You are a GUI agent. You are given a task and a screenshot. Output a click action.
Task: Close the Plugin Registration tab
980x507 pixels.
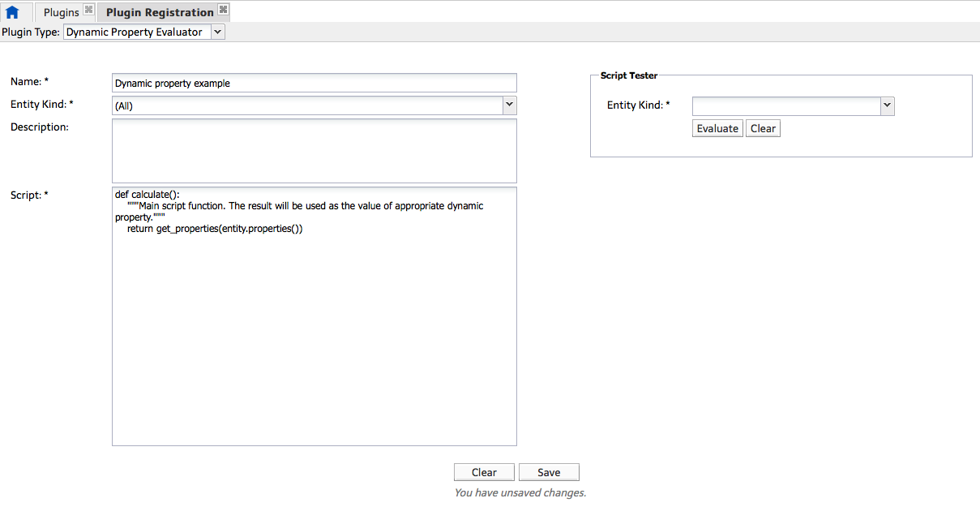point(224,10)
